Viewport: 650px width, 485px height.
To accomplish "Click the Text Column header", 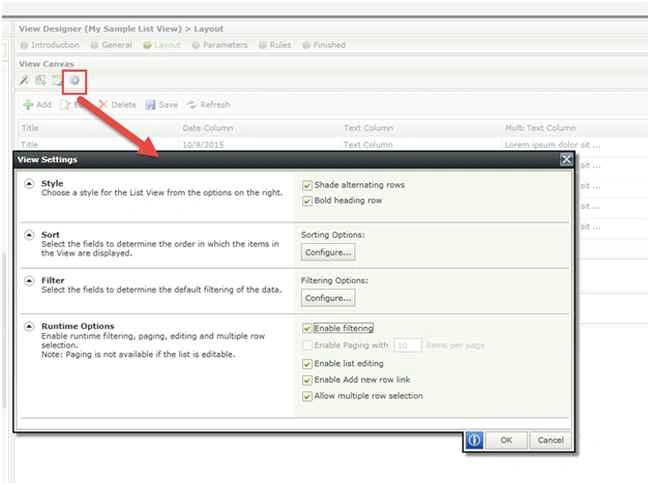I will (x=422, y=128).
